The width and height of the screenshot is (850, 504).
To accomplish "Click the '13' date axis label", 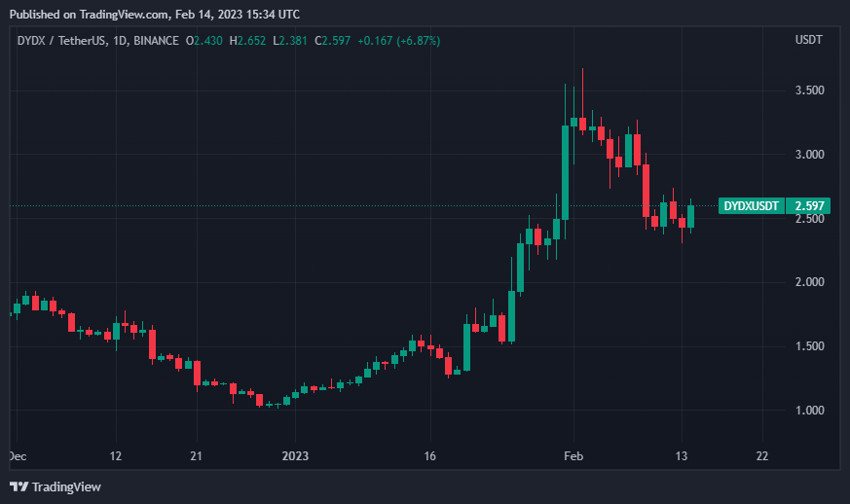I will tap(682, 456).
